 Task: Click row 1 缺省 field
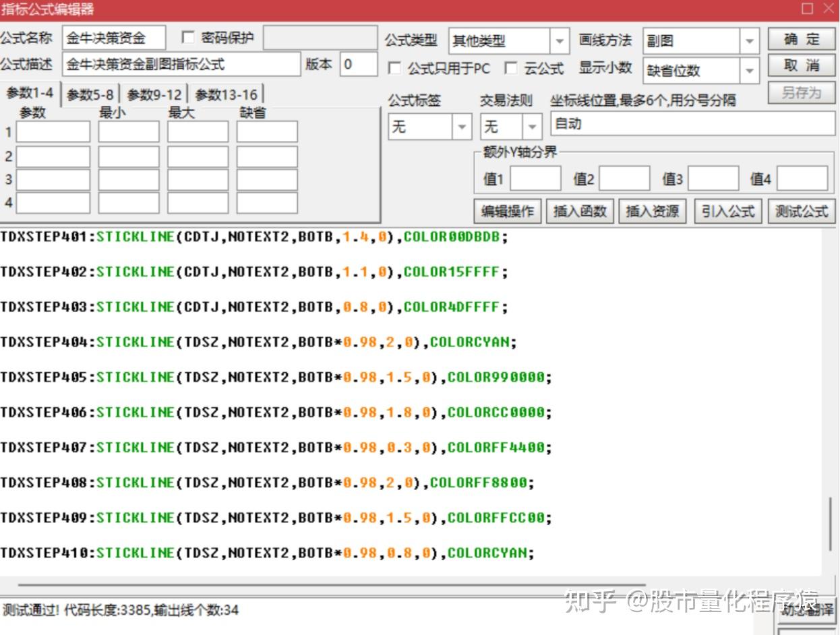(x=267, y=132)
